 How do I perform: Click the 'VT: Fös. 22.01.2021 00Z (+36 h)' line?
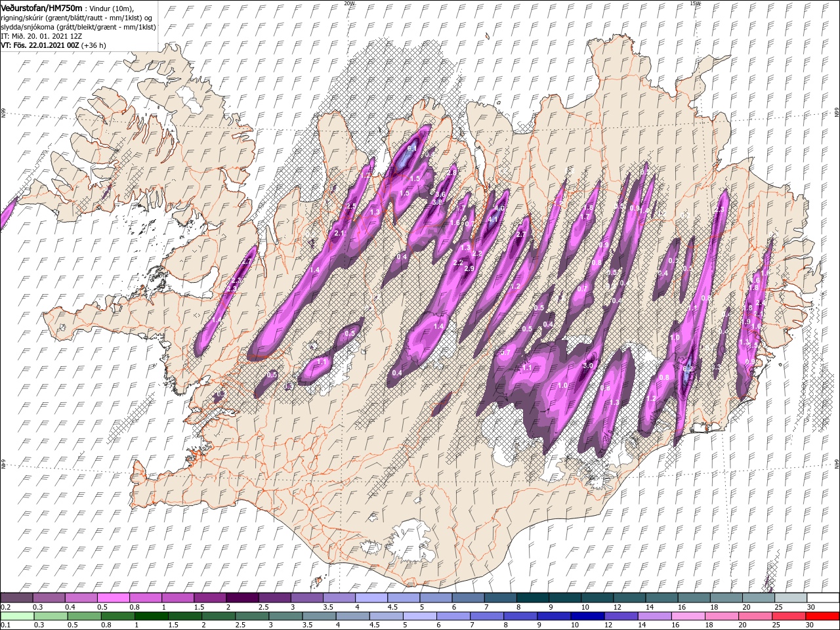click(x=53, y=45)
